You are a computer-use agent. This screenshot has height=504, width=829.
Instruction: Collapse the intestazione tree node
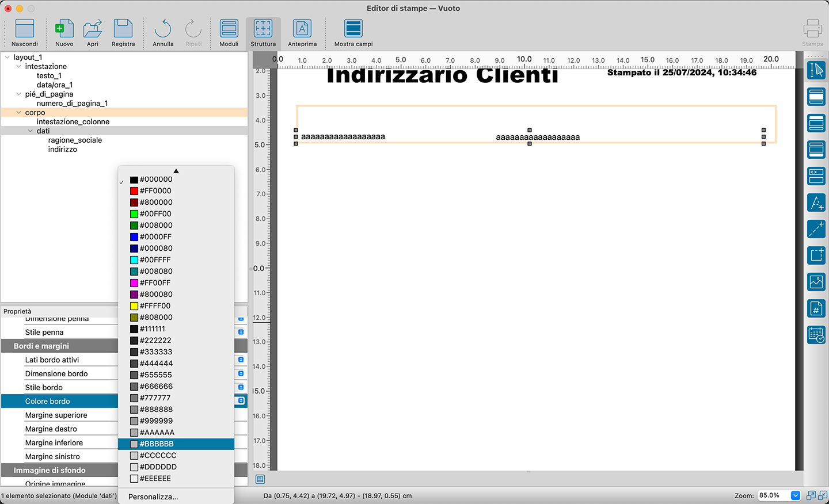pos(19,67)
